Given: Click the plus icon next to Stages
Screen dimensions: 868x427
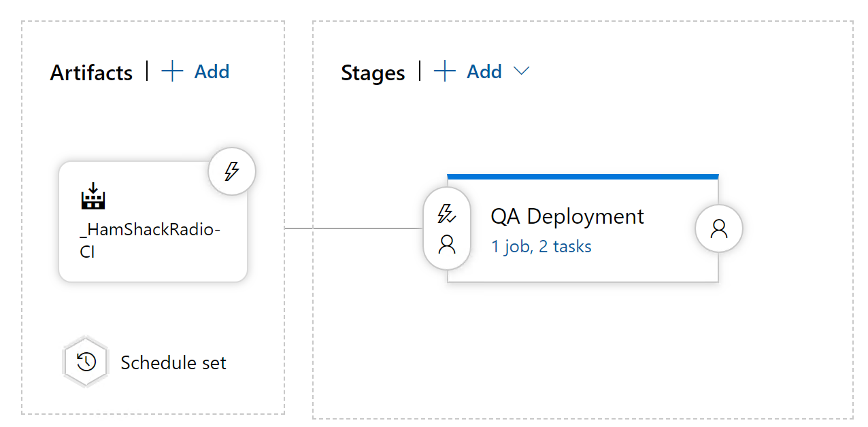Looking at the screenshot, I should [x=444, y=71].
